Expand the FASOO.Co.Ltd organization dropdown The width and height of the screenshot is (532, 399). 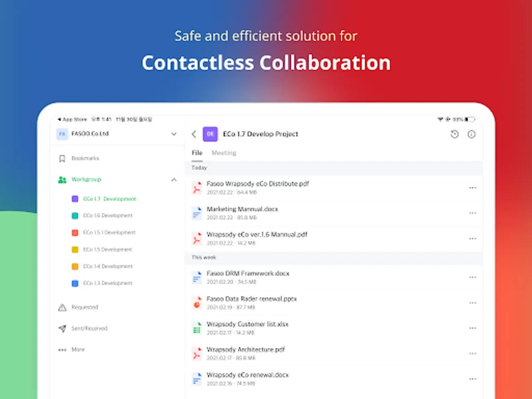click(x=174, y=134)
